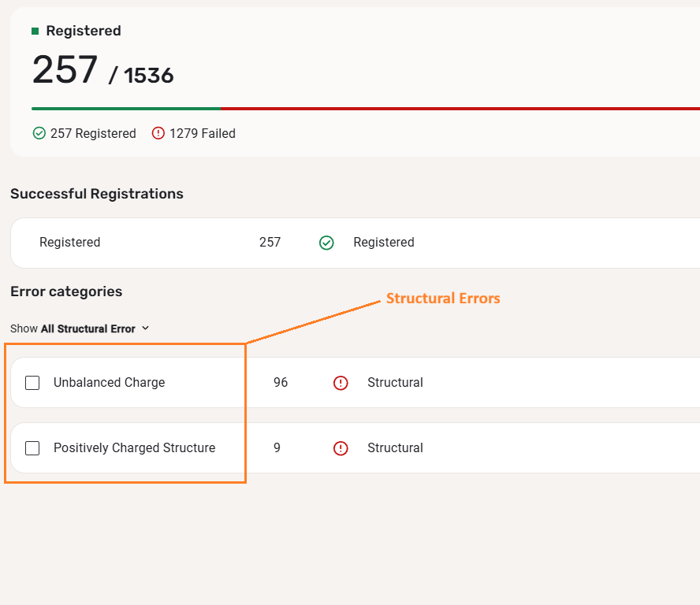Click red error icon in Positively Charged Structure row
Screen dimensions: 700x605
pyautogui.click(x=341, y=448)
